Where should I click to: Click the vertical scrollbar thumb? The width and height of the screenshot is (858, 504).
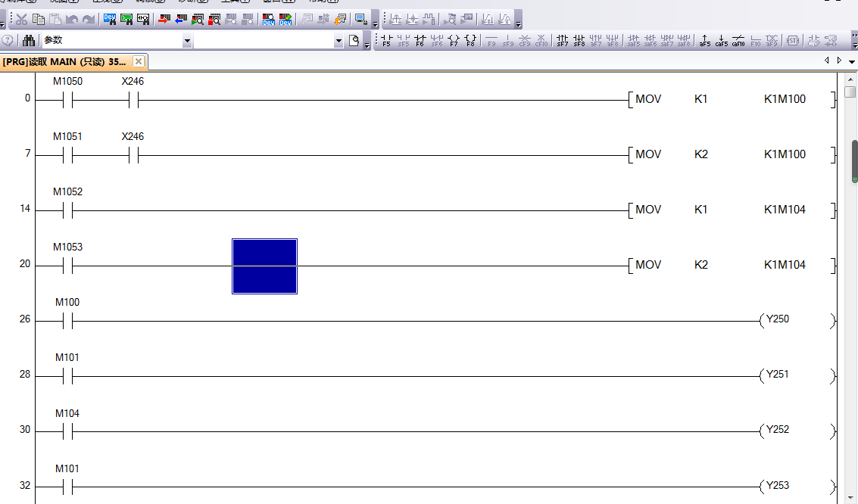click(x=854, y=161)
